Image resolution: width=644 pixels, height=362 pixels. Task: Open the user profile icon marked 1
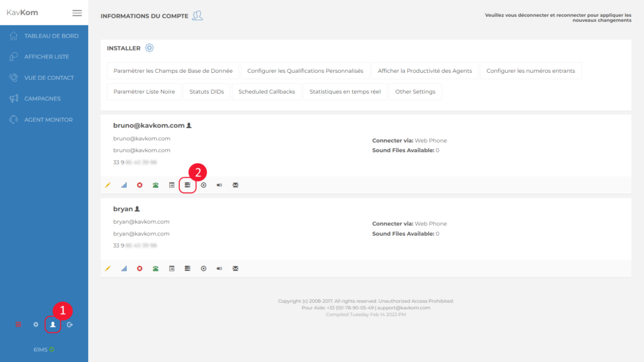pos(53,324)
